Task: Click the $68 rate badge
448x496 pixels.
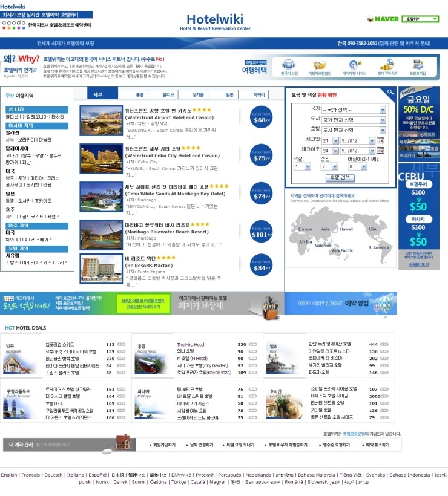Action: (x=261, y=117)
